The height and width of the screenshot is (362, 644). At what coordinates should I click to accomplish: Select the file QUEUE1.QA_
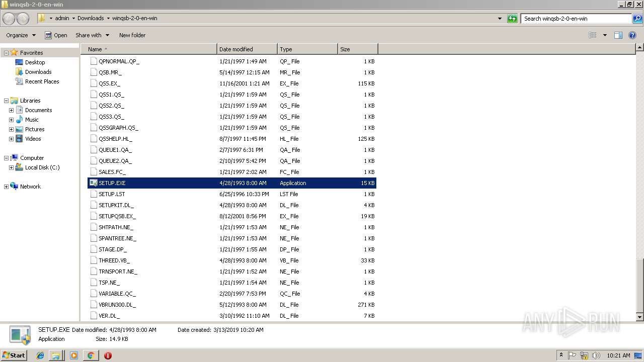pos(232,150)
